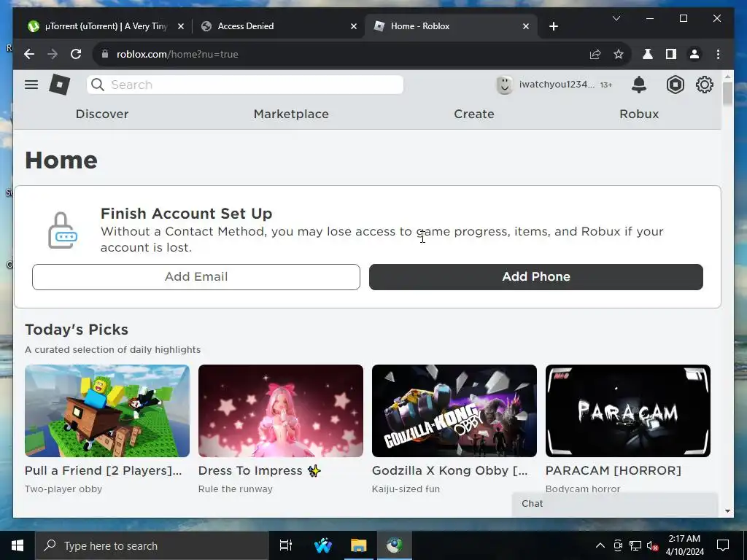Open File Explorer from the taskbar
This screenshot has height=560, width=747.
point(358,545)
